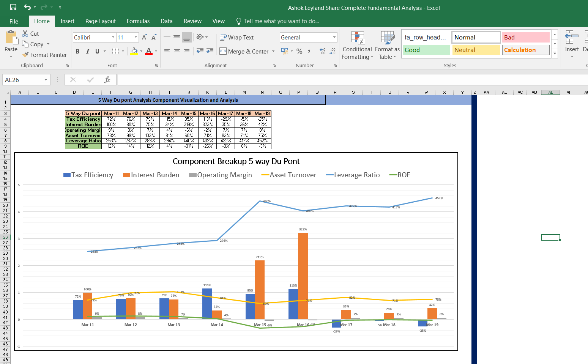Image resolution: width=588 pixels, height=364 pixels.
Task: Select the Data tab
Action: point(167,21)
